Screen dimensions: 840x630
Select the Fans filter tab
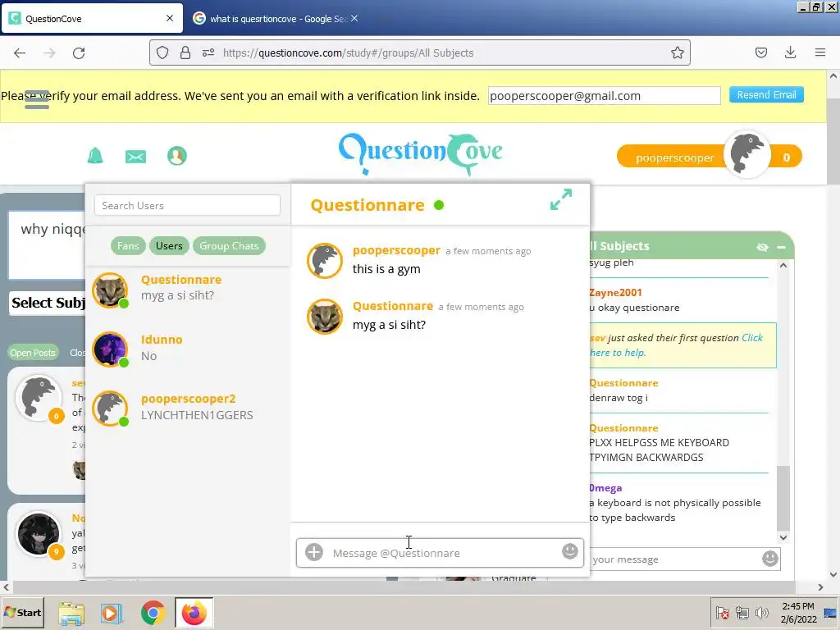(128, 246)
